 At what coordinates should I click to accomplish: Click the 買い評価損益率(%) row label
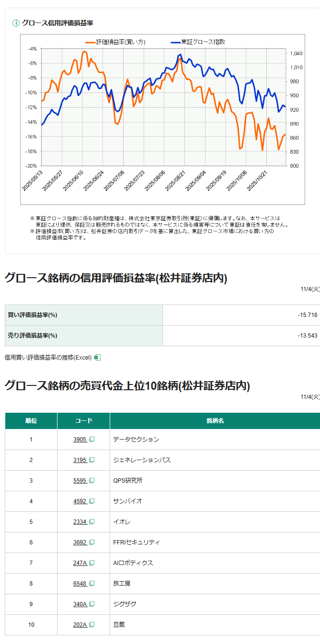click(x=33, y=315)
